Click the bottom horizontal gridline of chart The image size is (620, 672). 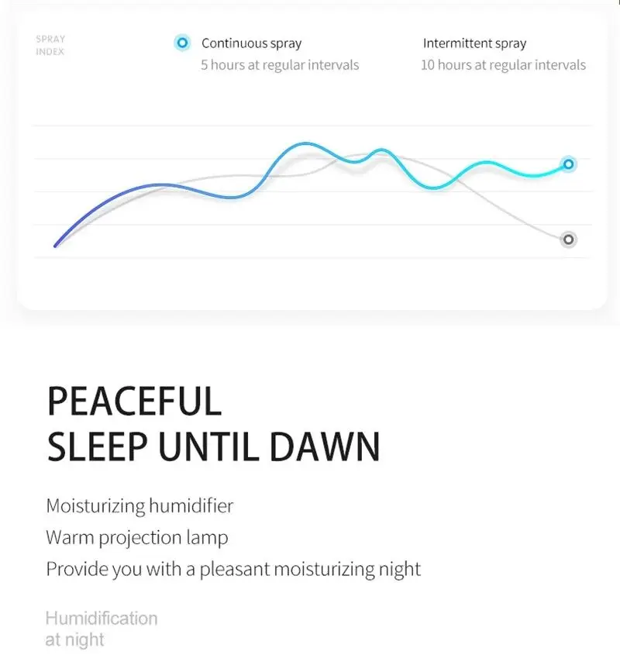pos(310,257)
